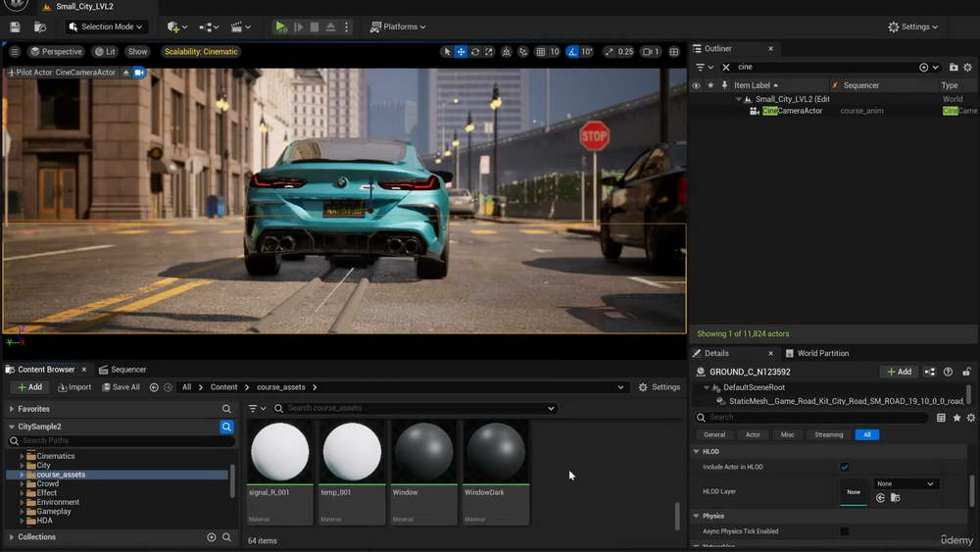Create new folder in Outliner

(x=954, y=67)
